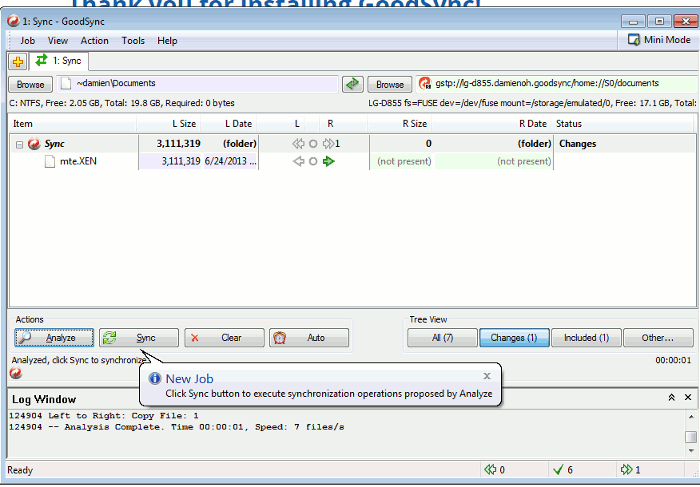
Task: Show All (7) items in tree view
Action: click(442, 338)
